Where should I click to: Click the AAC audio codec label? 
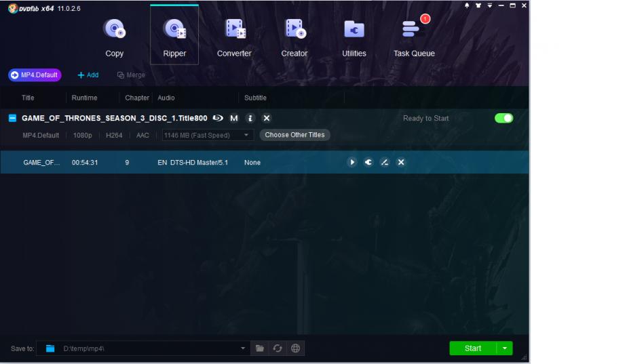pyautogui.click(x=142, y=135)
